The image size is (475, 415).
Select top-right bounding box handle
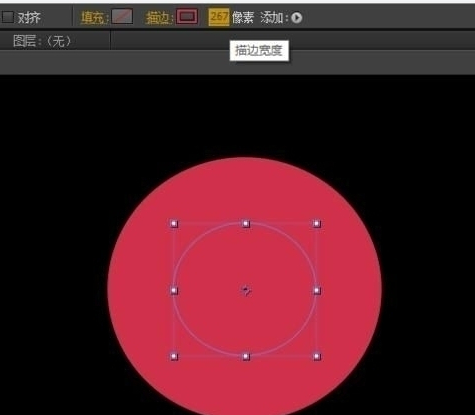(x=317, y=224)
